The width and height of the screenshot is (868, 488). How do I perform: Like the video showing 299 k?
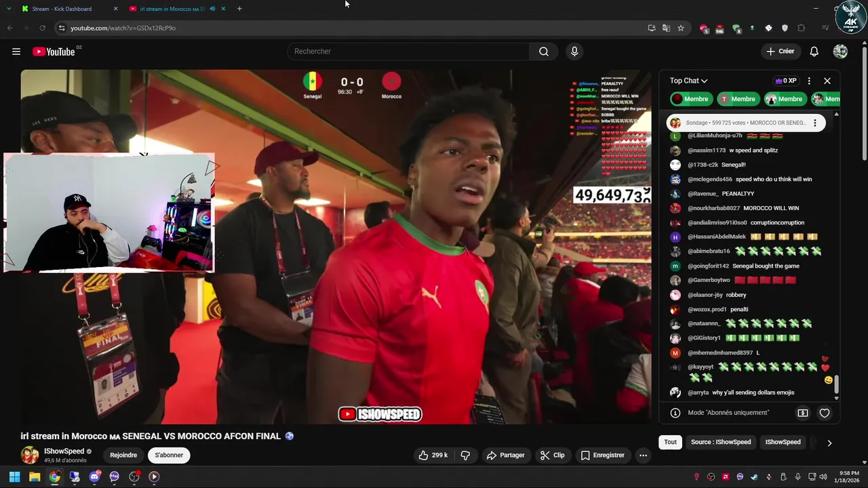click(x=433, y=455)
